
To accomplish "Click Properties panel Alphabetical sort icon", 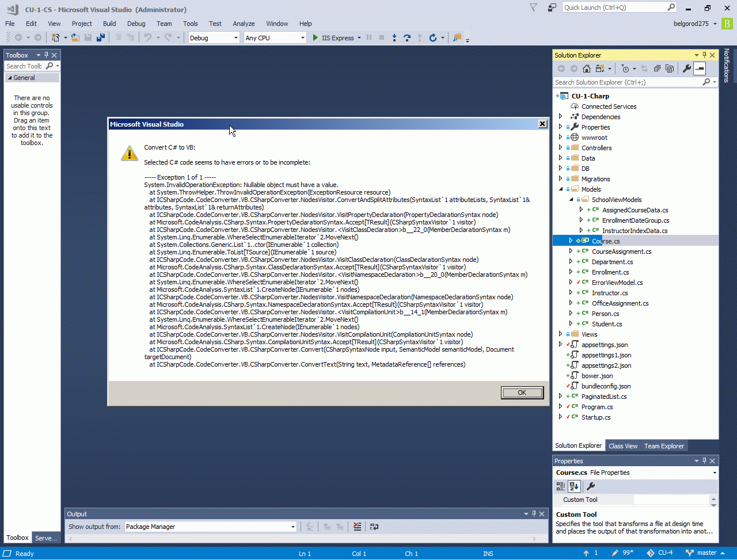I will click(574, 486).
